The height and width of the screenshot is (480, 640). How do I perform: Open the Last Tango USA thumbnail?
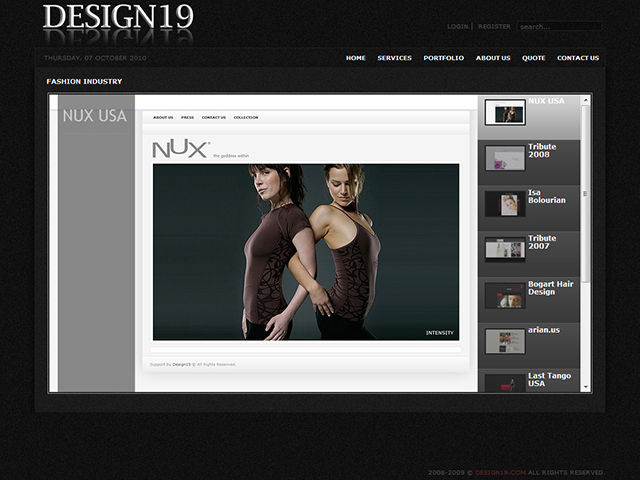point(505,382)
